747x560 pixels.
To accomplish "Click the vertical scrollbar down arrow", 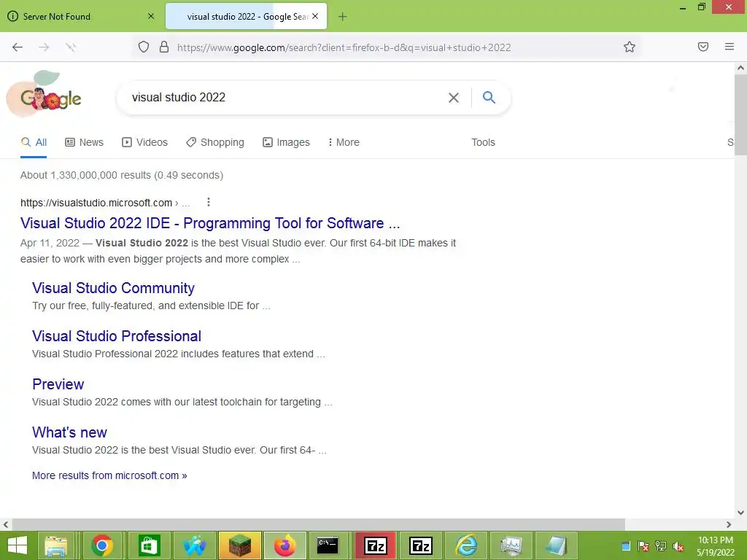I will point(740,513).
